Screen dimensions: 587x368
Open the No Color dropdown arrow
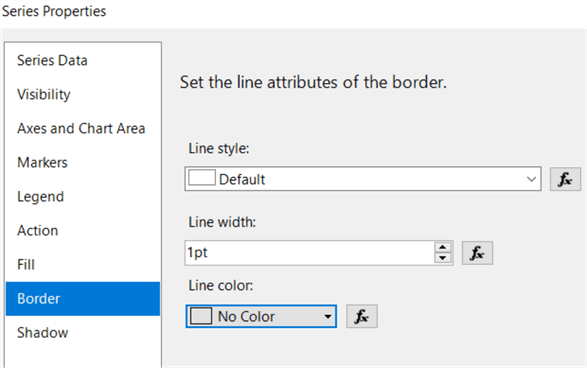pyautogui.click(x=328, y=317)
